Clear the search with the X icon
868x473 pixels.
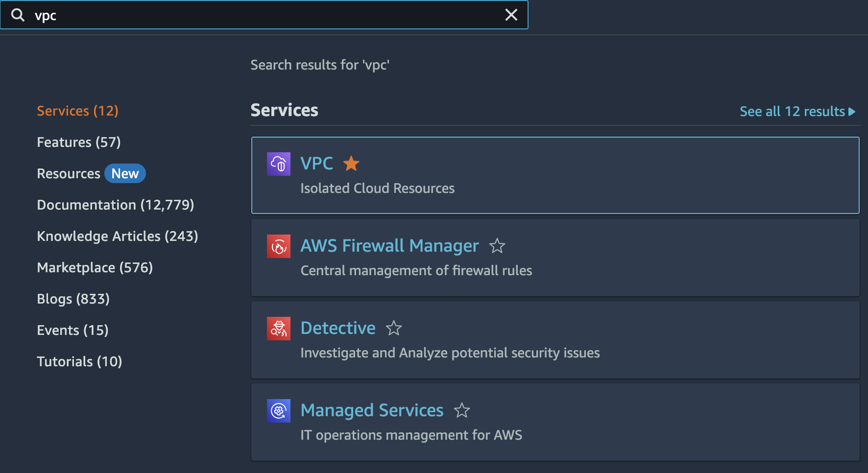(511, 15)
